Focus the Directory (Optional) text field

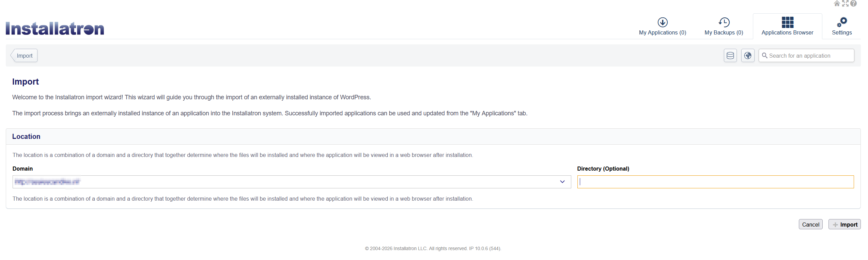pyautogui.click(x=715, y=182)
